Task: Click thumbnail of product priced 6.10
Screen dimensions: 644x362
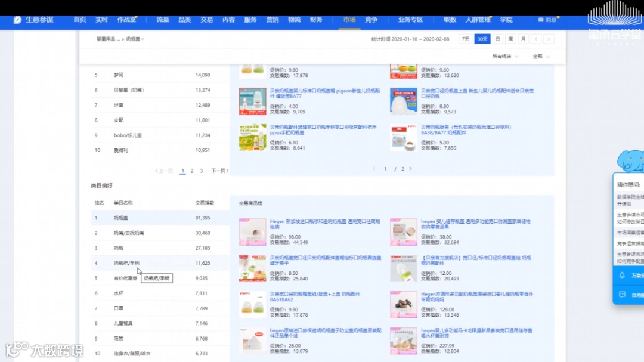Action: click(x=253, y=138)
